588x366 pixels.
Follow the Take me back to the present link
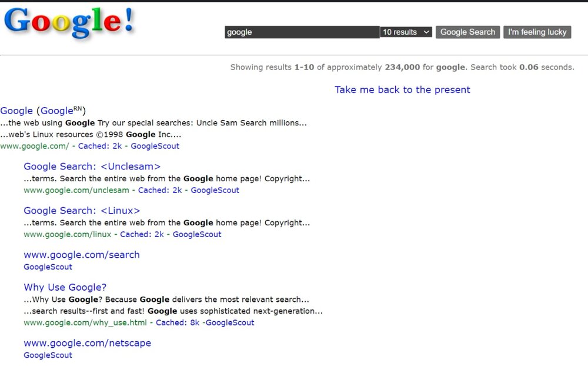(402, 89)
